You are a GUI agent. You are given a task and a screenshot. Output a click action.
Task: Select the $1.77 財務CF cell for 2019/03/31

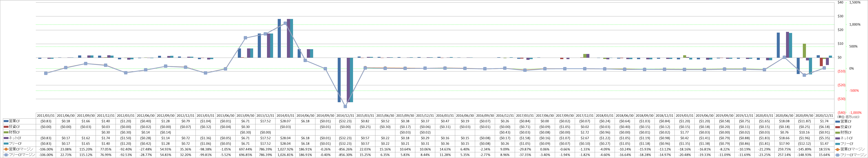(684, 132)
